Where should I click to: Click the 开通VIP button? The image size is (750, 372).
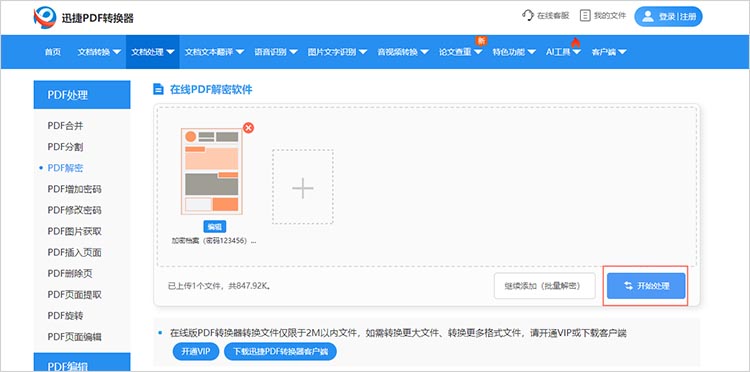coord(196,351)
